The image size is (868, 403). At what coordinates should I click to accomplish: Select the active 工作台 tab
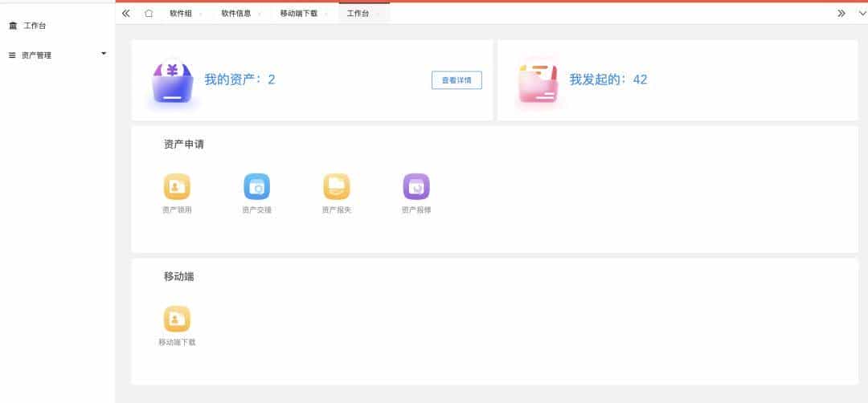tap(364, 14)
